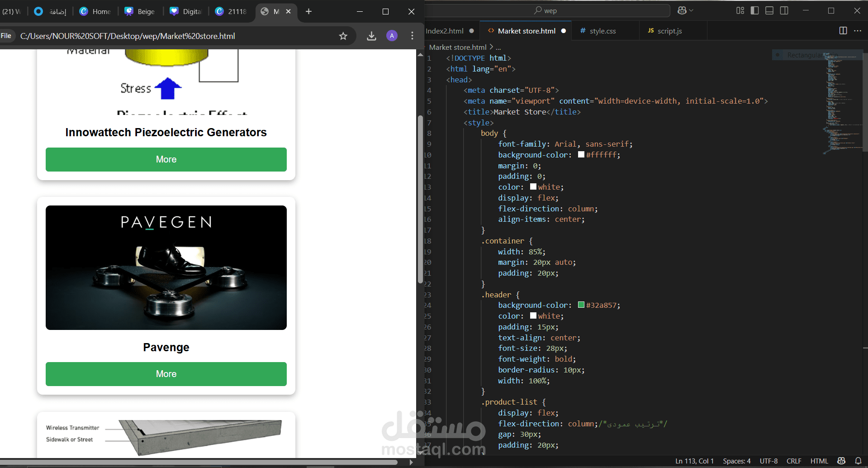Open editor More Actions ellipsis

click(x=858, y=31)
